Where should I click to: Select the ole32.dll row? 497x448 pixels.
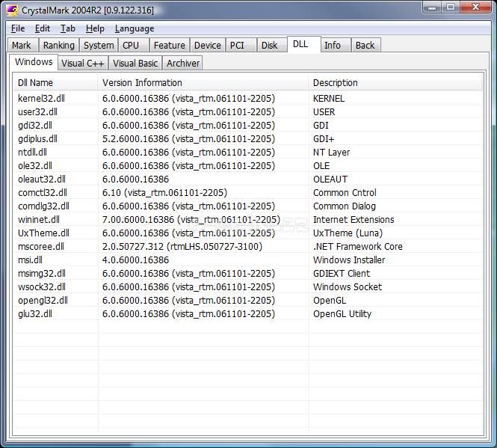click(x=248, y=165)
